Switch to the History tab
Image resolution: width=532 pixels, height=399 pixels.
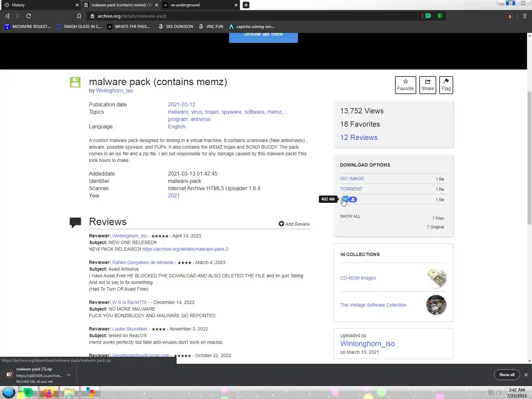(41, 5)
